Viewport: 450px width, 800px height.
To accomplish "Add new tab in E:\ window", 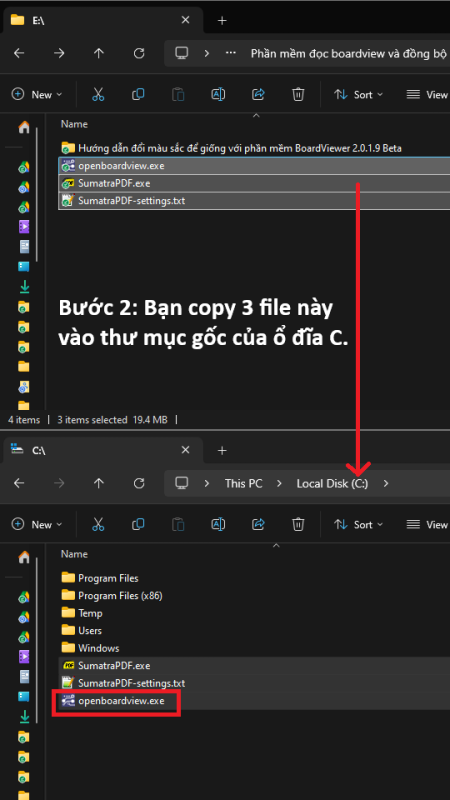I will coord(221,20).
